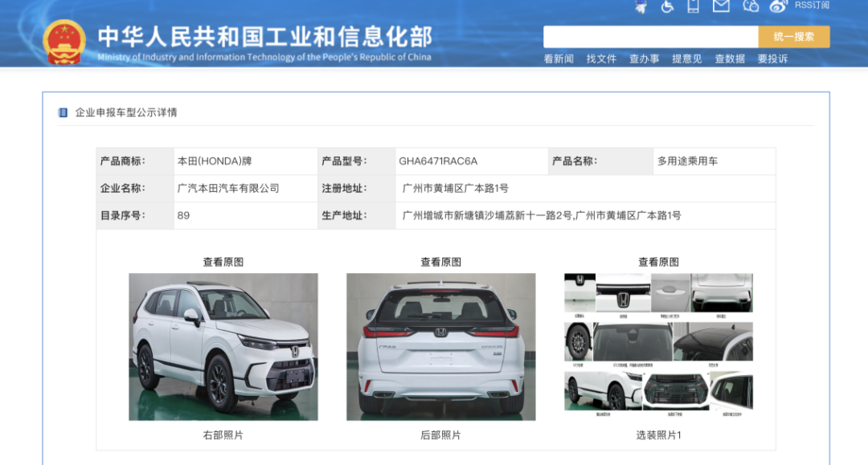Open the wheelchair accessibility mode icon
Screen dimensions: 868x465
(x=667, y=6)
